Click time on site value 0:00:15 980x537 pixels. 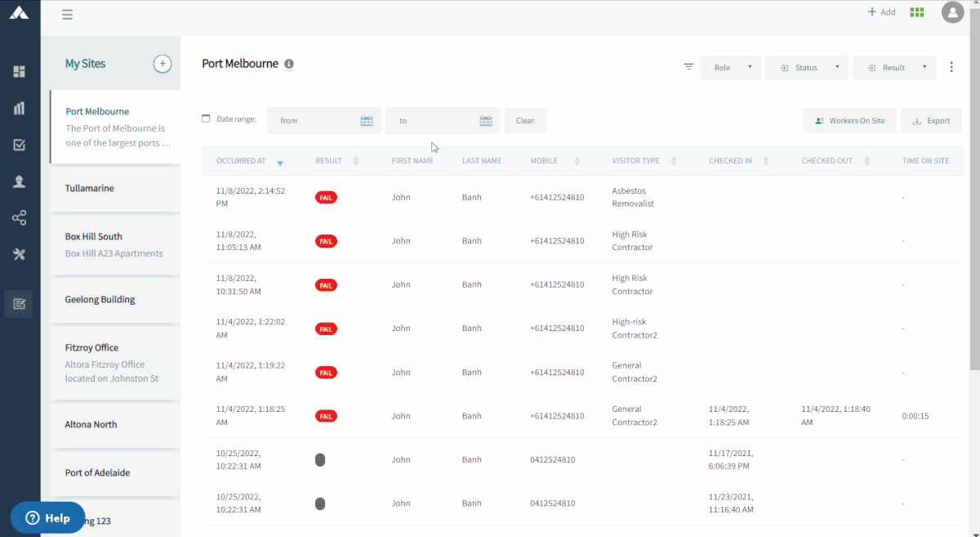(915, 416)
